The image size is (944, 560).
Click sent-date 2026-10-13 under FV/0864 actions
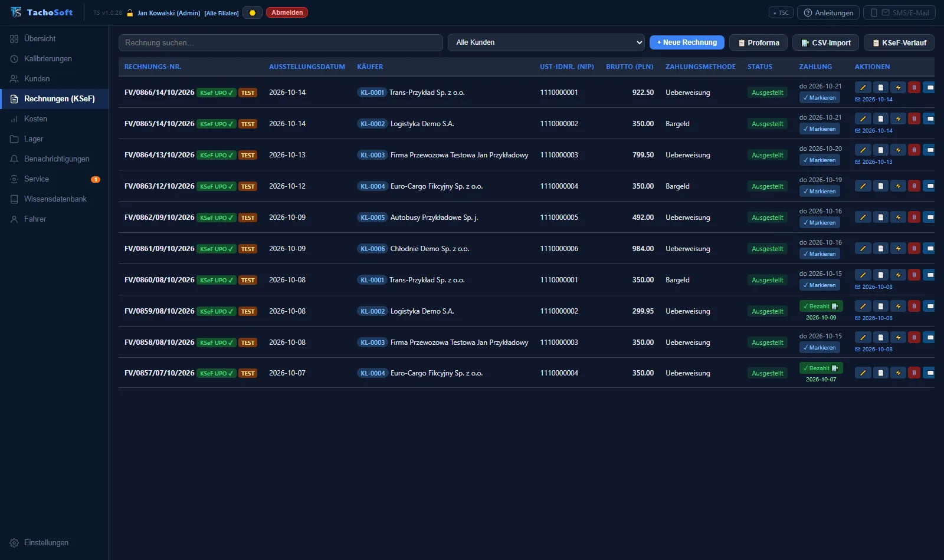tap(874, 162)
